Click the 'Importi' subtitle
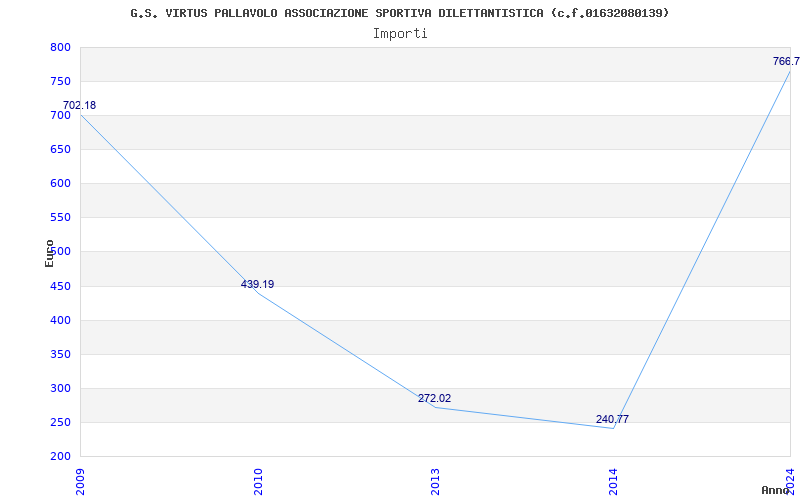This screenshot has height=500, width=800. [x=400, y=34]
